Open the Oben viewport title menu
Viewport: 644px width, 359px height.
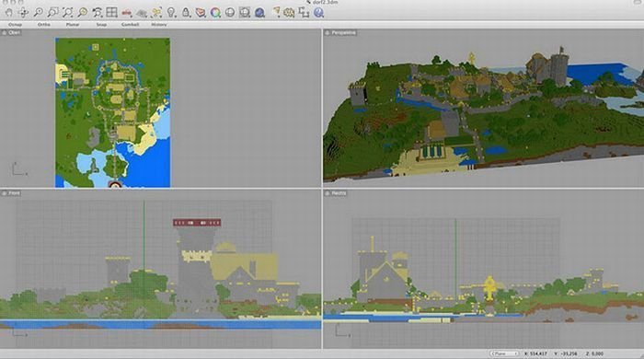tap(11, 32)
